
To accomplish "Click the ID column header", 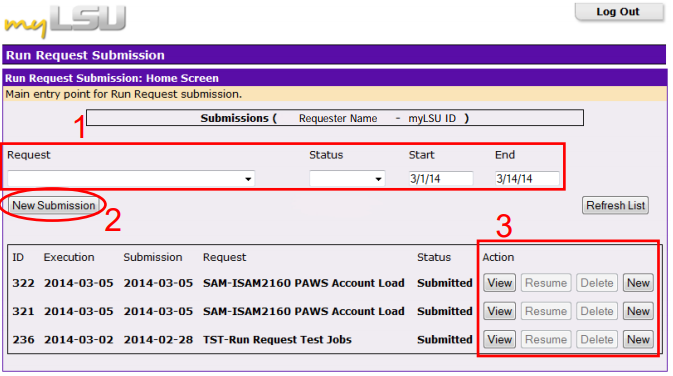I will coord(18,257).
